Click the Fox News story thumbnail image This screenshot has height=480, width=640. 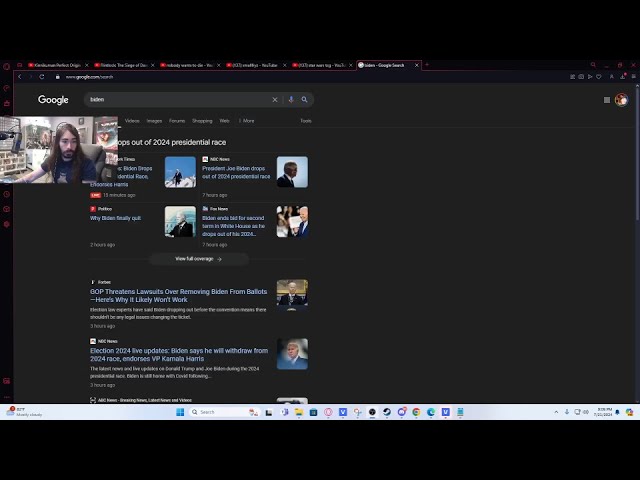[x=292, y=221]
